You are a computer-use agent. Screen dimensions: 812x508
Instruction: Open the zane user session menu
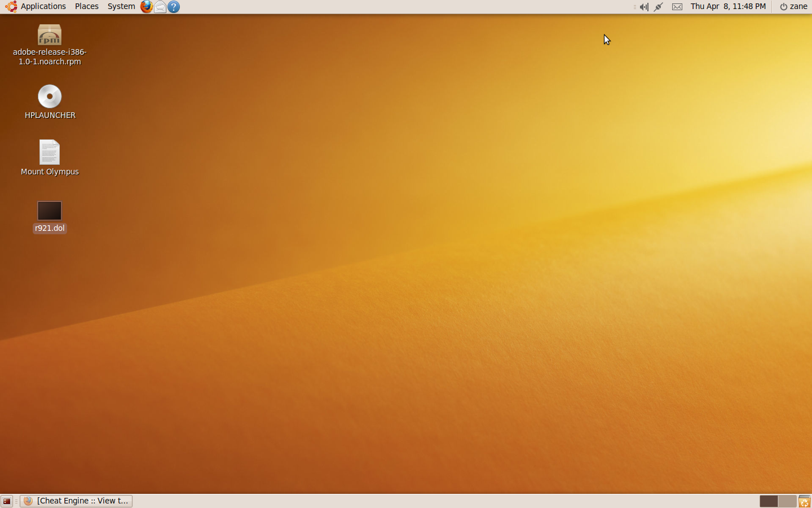(x=798, y=7)
